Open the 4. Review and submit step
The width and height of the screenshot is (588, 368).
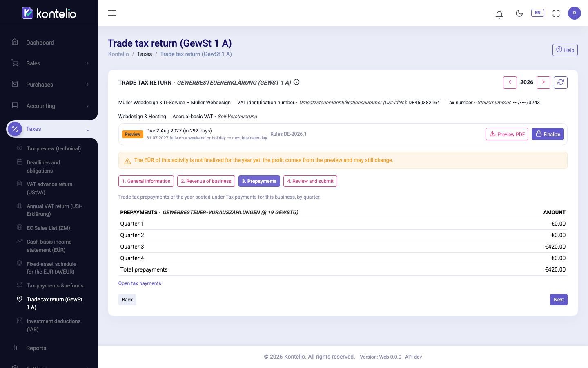pos(310,181)
